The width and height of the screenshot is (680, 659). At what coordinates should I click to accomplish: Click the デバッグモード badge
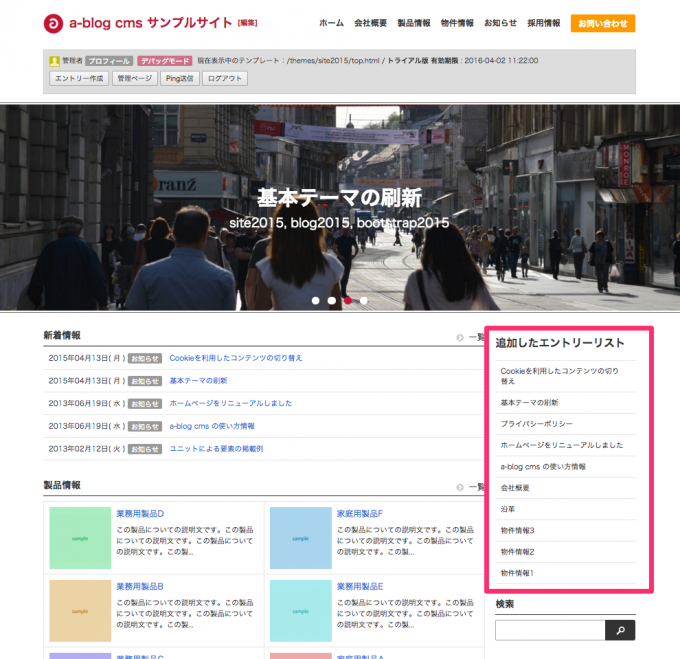point(165,61)
